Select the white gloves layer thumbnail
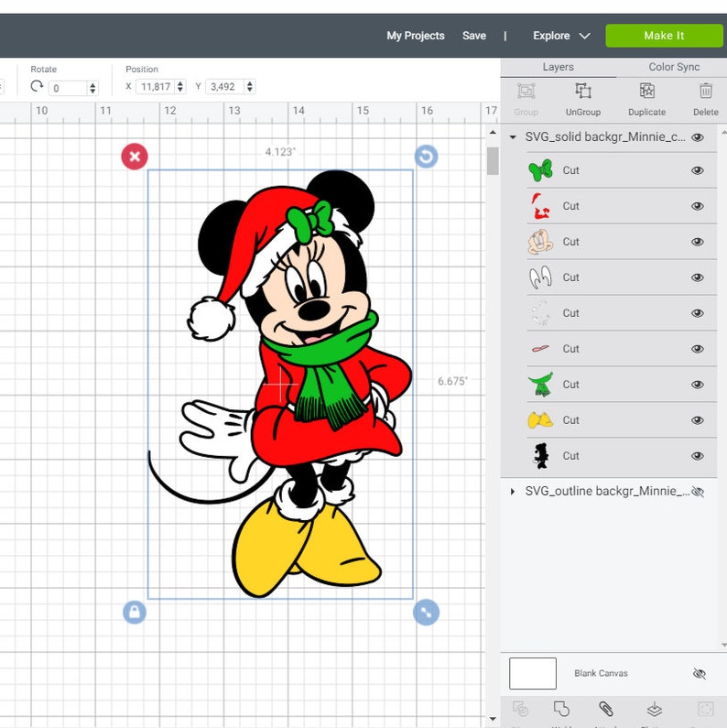 [540, 277]
